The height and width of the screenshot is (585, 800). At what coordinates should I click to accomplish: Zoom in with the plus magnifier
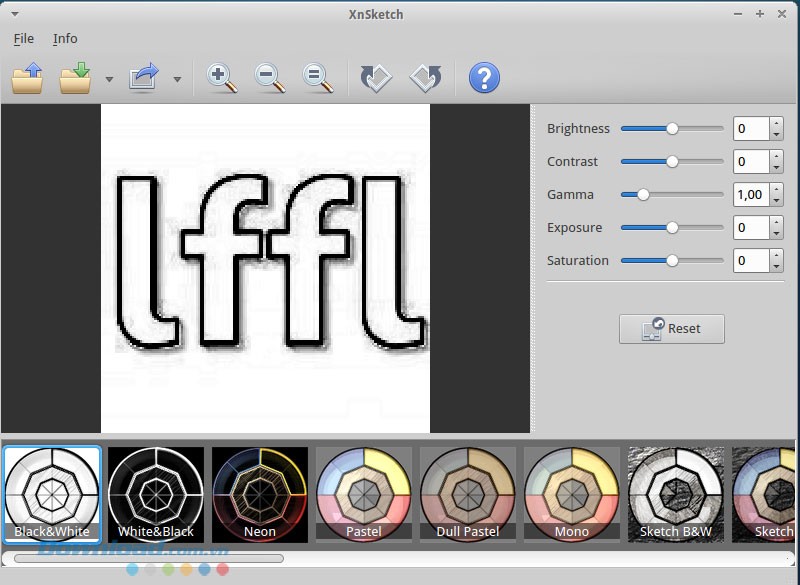point(221,78)
